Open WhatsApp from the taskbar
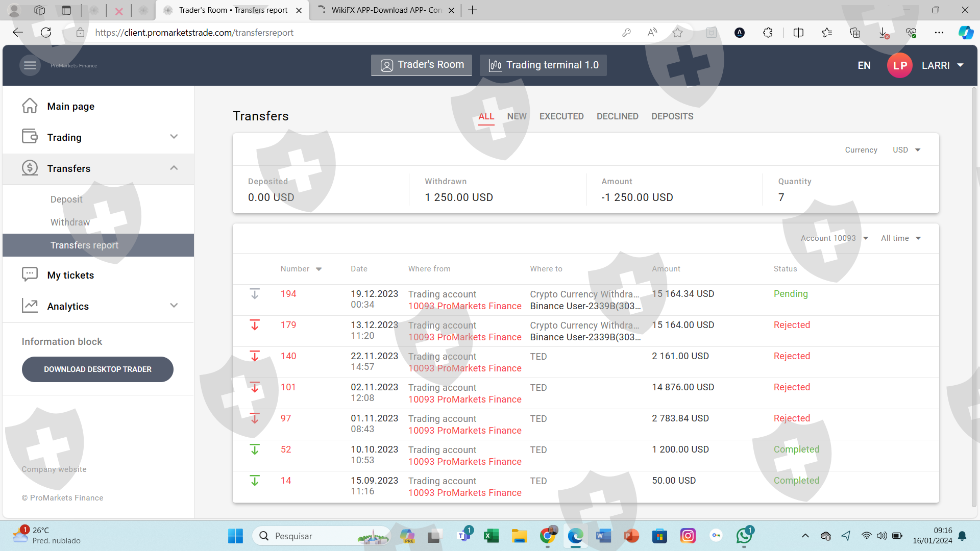The width and height of the screenshot is (980, 551). 744,536
